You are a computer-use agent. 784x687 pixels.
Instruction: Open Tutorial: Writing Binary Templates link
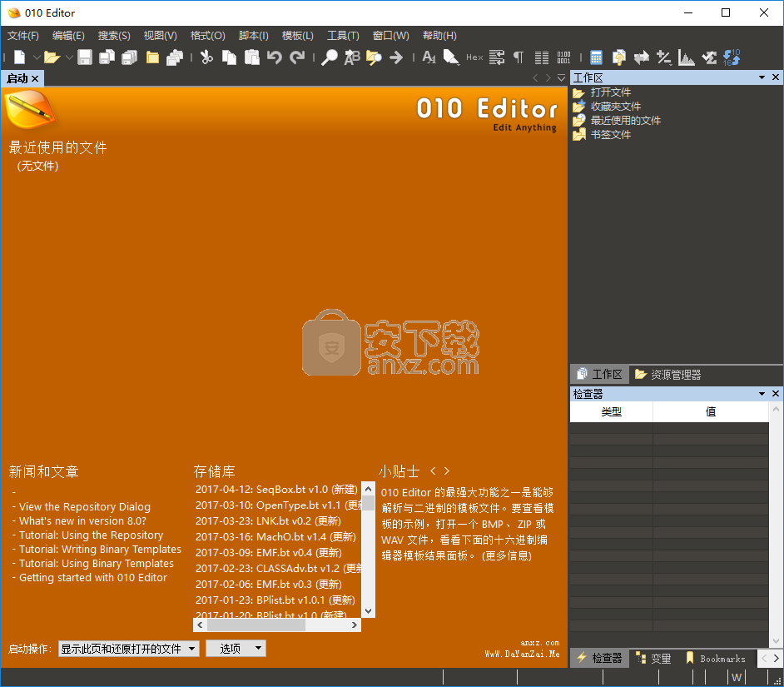100,549
